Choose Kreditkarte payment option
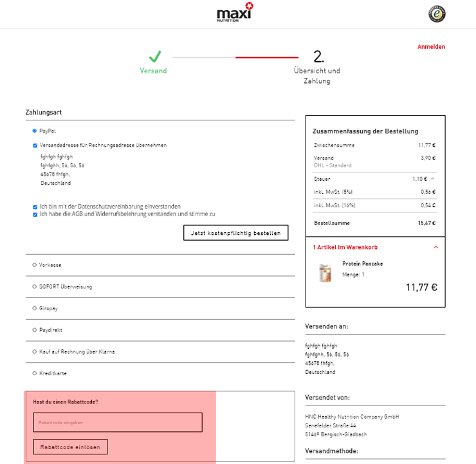 (35, 373)
